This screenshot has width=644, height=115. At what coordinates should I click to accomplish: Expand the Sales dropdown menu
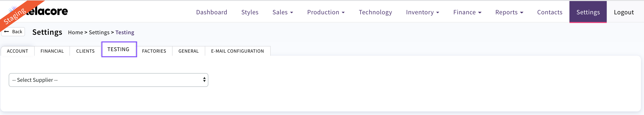283,12
